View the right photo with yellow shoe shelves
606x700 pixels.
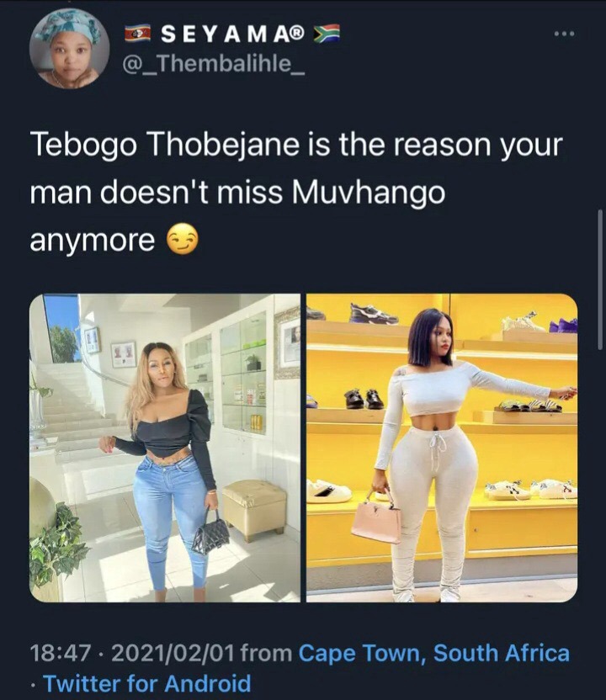(x=442, y=448)
